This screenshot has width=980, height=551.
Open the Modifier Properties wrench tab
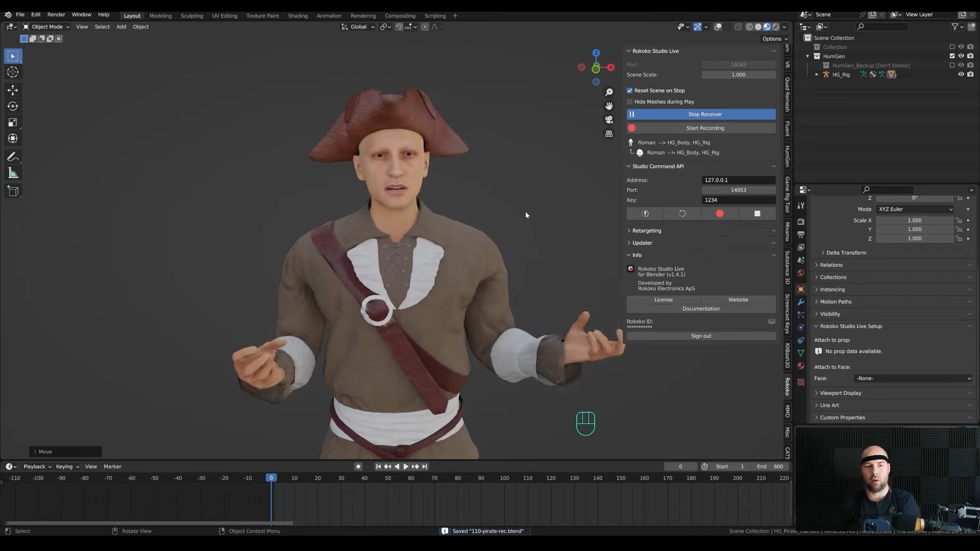click(x=801, y=302)
